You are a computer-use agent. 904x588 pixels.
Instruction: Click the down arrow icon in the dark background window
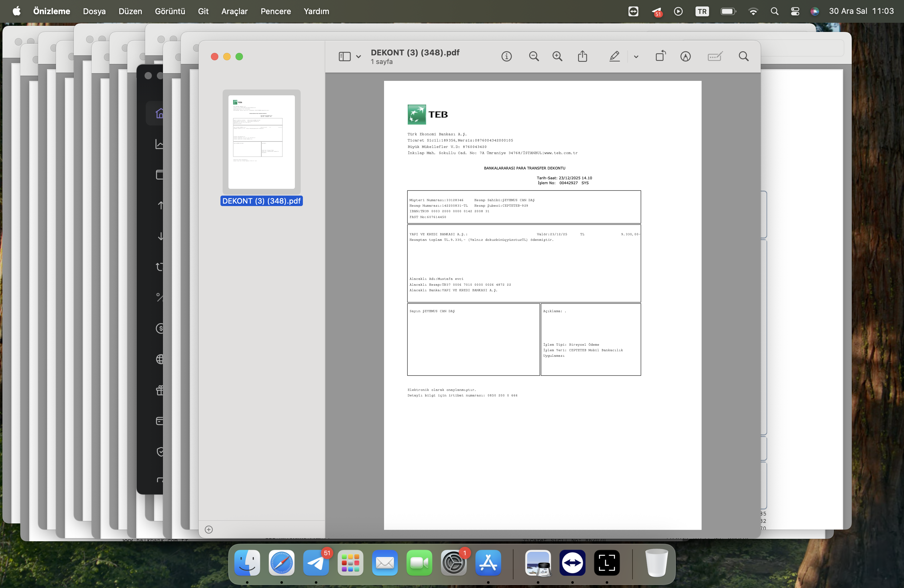160,236
